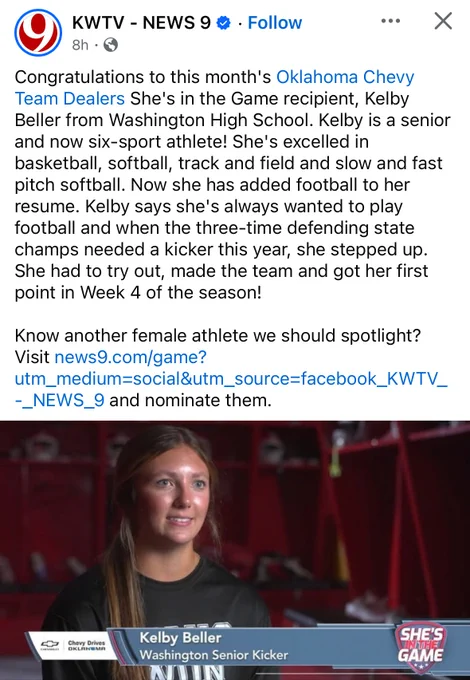Open the KWTV - NEWS 9 page name
This screenshot has height=680, width=470.
tap(141, 23)
